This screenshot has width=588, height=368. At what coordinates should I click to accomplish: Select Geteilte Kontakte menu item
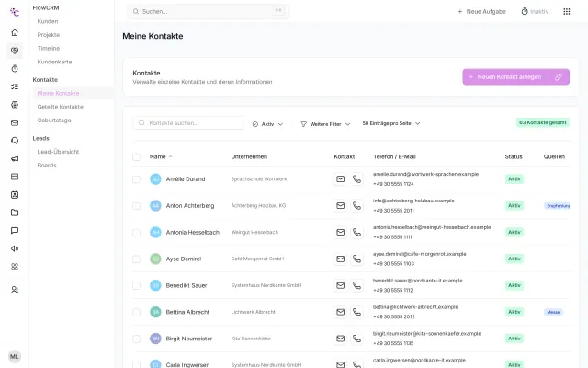pyautogui.click(x=60, y=107)
